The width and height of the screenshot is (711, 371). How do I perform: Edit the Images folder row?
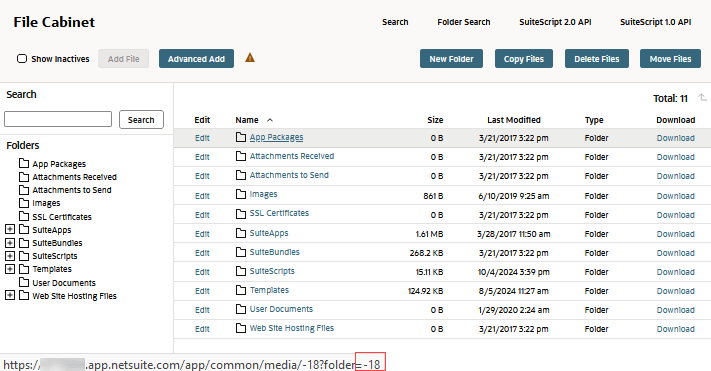pyautogui.click(x=202, y=195)
